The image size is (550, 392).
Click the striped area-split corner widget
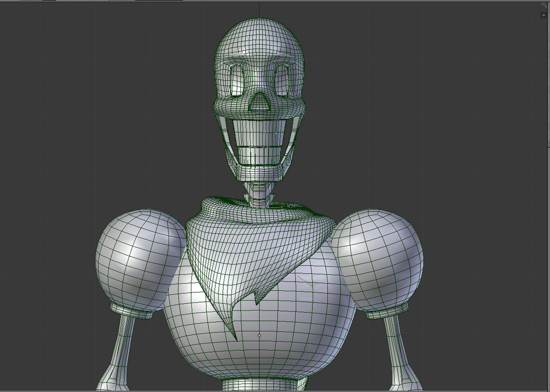pyautogui.click(x=545, y=5)
